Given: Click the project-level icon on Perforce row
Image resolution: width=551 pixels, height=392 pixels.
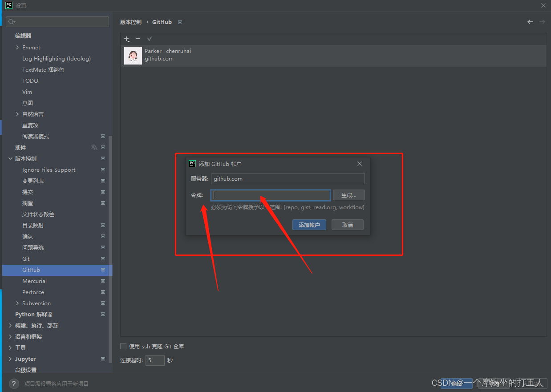Looking at the screenshot, I should tap(103, 292).
